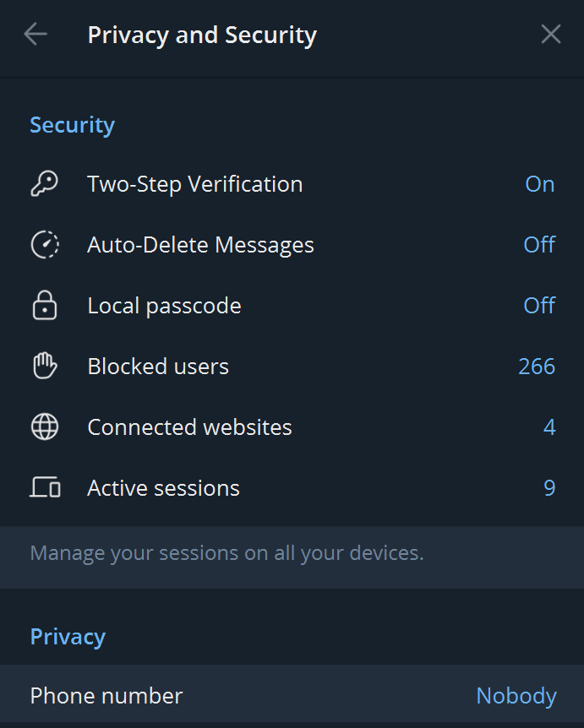The image size is (584, 728).
Task: Click the hand icon next to Blocked users
Action: 44,366
